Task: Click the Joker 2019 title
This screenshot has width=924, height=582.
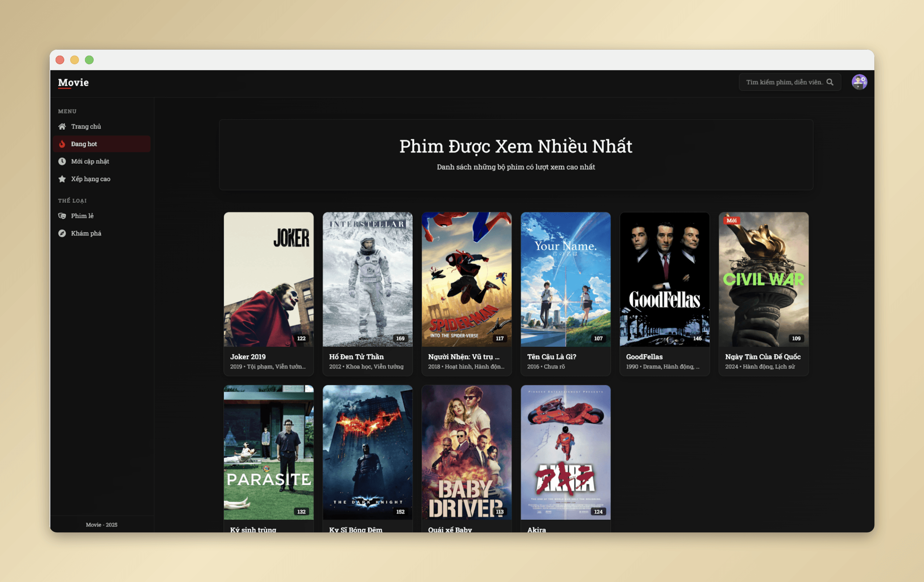Action: (x=248, y=357)
